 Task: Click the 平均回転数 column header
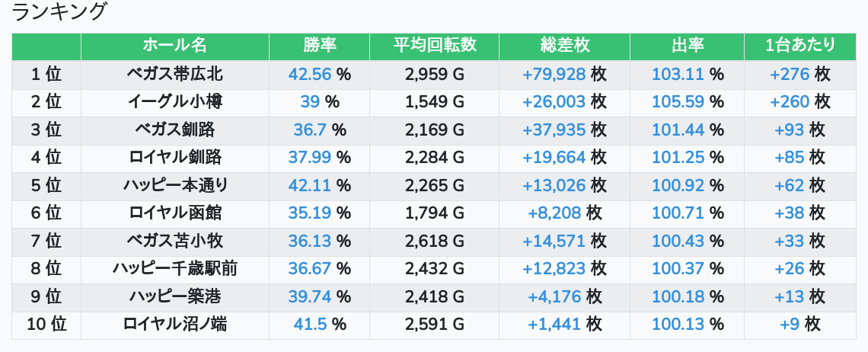pos(434,46)
